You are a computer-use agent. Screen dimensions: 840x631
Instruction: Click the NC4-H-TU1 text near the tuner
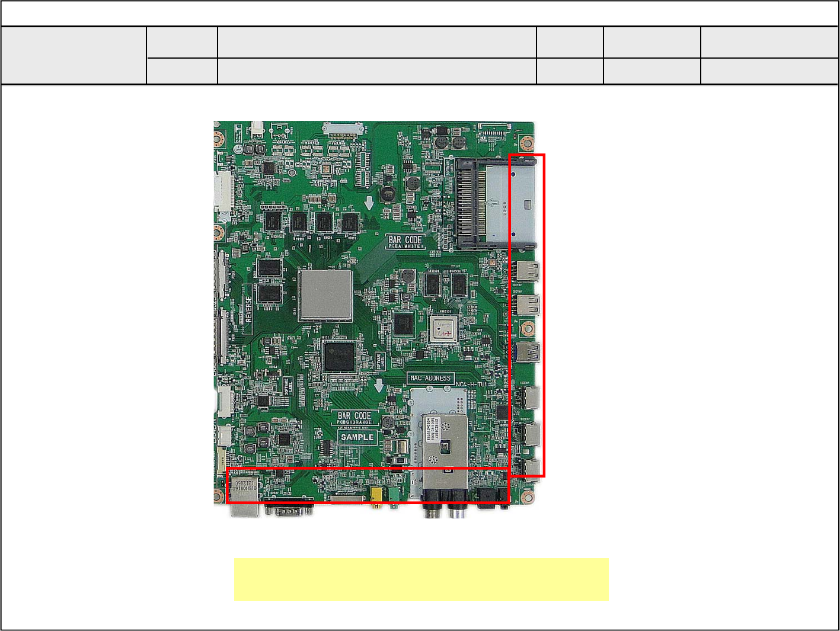click(471, 385)
